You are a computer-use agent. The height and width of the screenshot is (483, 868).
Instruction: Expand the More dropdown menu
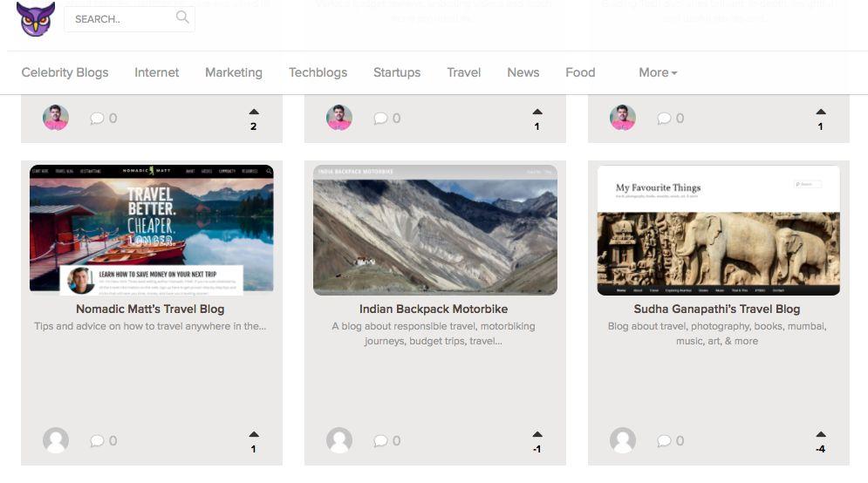pos(658,72)
